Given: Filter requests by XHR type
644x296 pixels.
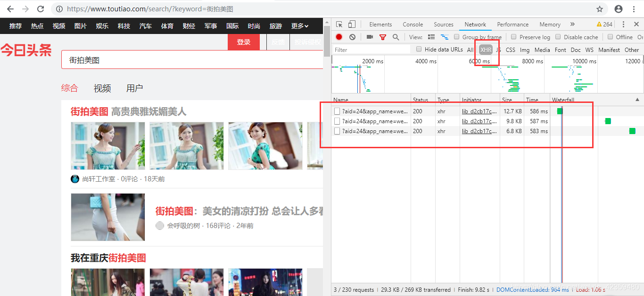Looking at the screenshot, I should [x=486, y=50].
